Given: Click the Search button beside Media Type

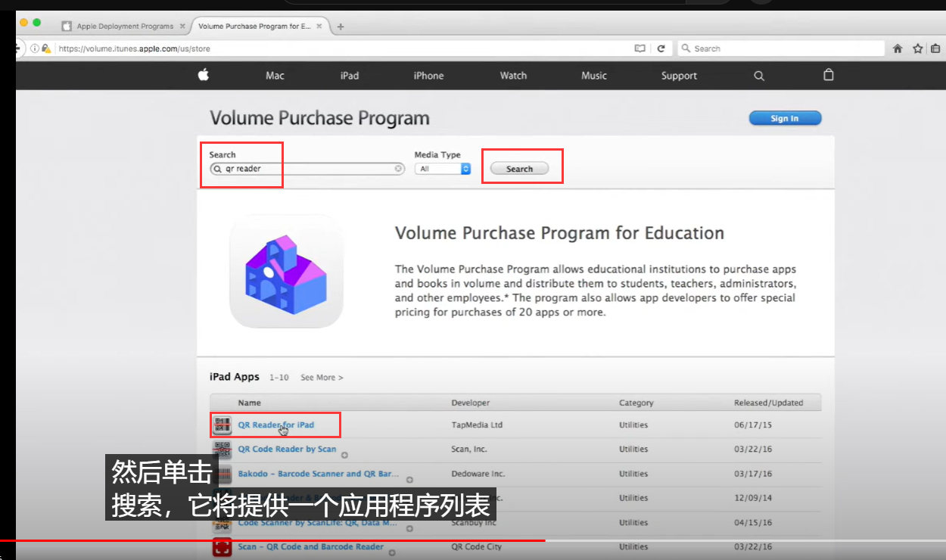Looking at the screenshot, I should tap(519, 169).
